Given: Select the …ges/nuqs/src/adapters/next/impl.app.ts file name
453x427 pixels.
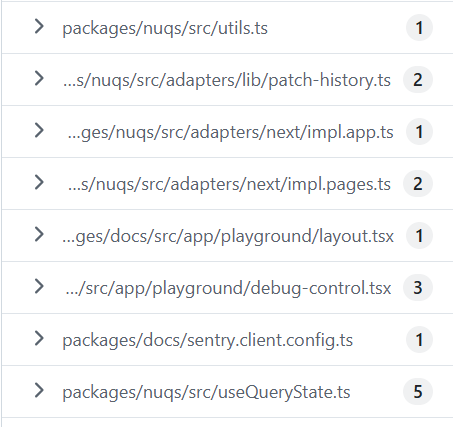Looking at the screenshot, I should pos(230,132).
